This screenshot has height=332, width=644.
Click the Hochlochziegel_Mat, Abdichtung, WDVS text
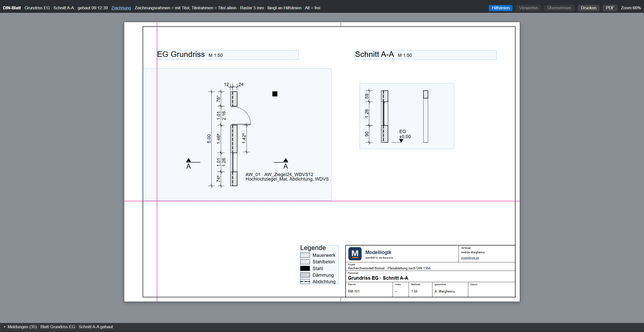(287, 179)
